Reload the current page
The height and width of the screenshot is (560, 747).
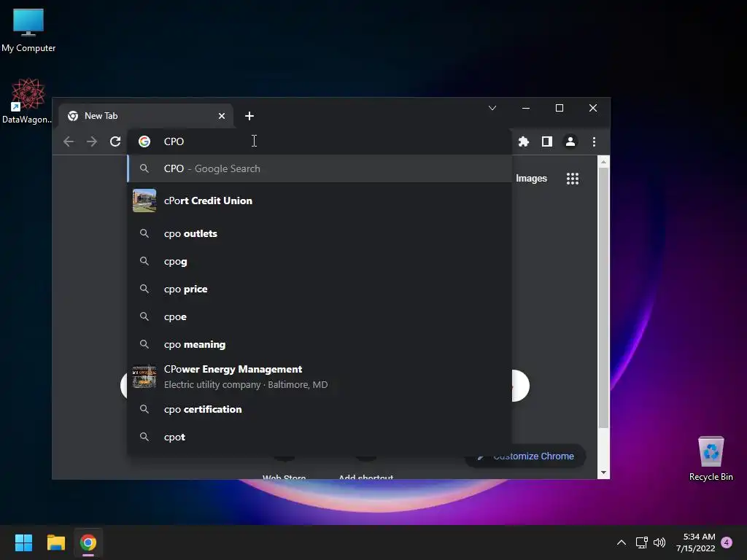(115, 141)
